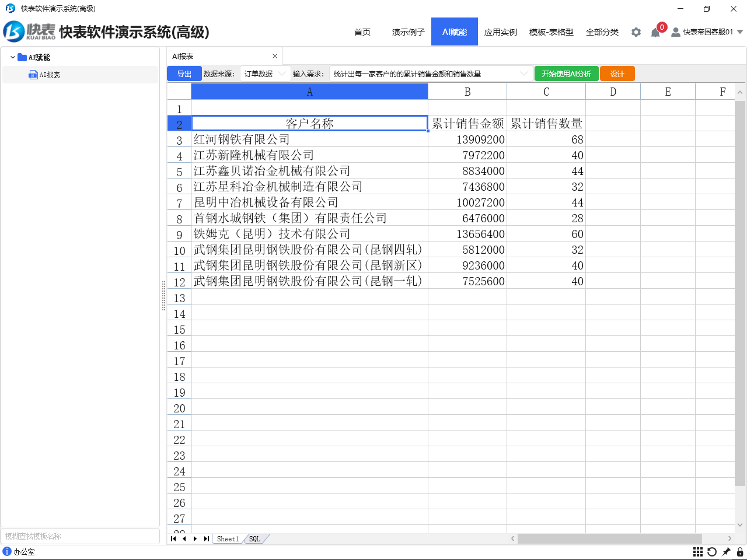Click the horizontal scrollbar thumb
The height and width of the screenshot is (560, 747).
(x=609, y=538)
